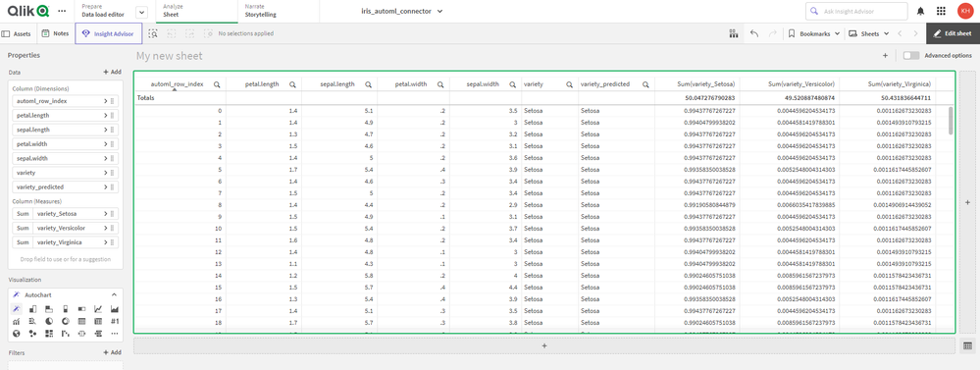Choose the treemap visualization icon
Screen dimensions: 980x370
click(49, 334)
